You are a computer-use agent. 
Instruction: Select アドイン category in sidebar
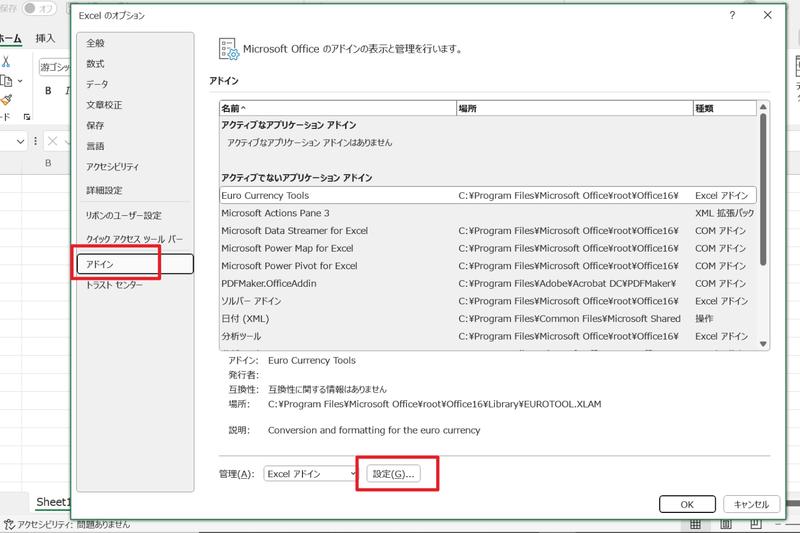[x=135, y=264]
